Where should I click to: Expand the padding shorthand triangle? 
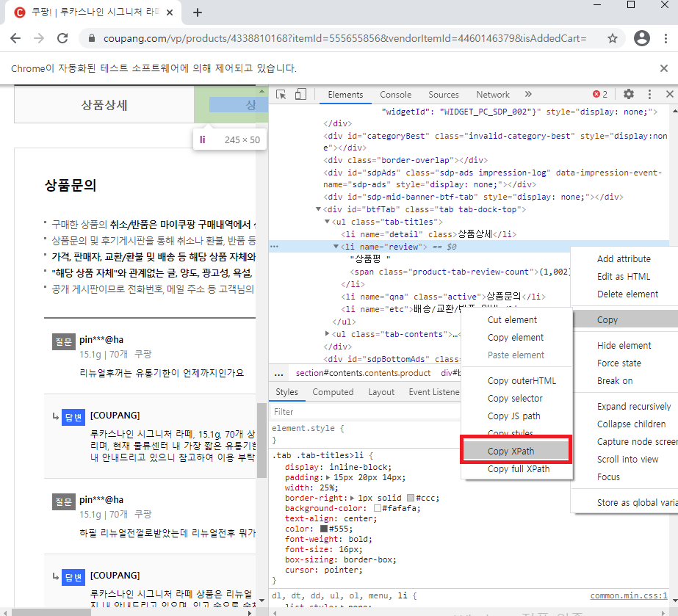coord(328,478)
